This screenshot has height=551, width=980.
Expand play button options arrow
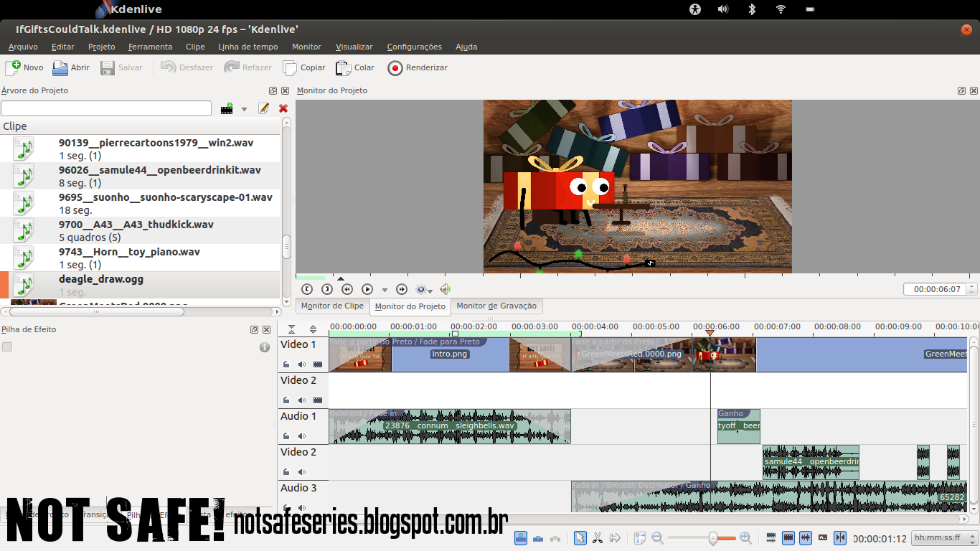(x=385, y=290)
